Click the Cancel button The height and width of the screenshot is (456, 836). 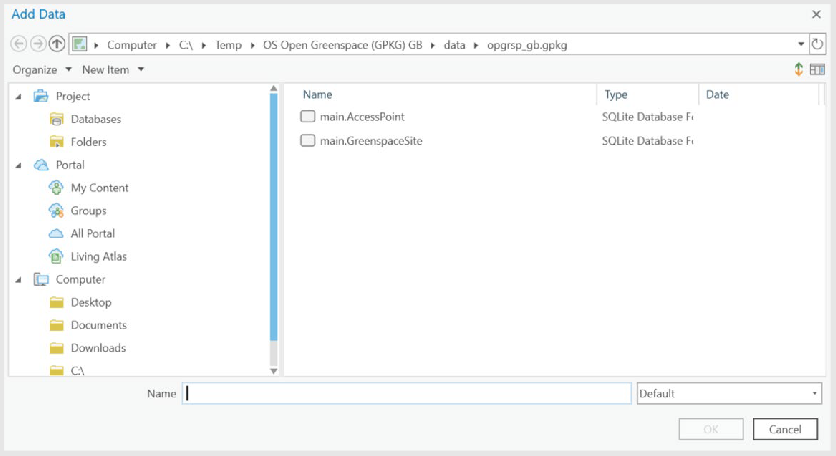785,429
